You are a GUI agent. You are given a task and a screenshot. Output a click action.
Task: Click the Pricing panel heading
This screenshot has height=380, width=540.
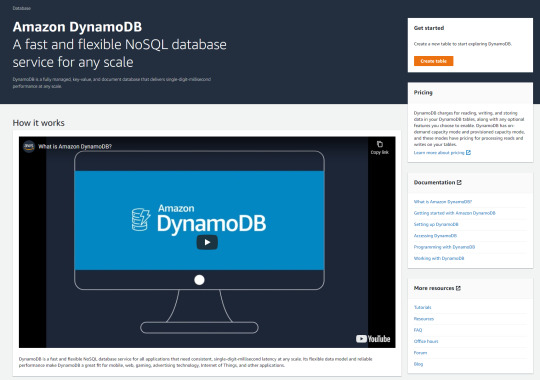pyautogui.click(x=423, y=93)
